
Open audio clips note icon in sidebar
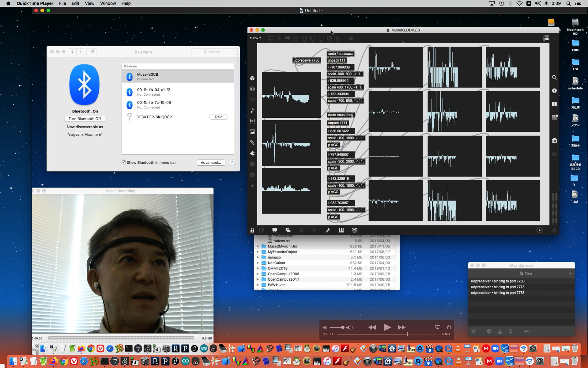pos(252,110)
